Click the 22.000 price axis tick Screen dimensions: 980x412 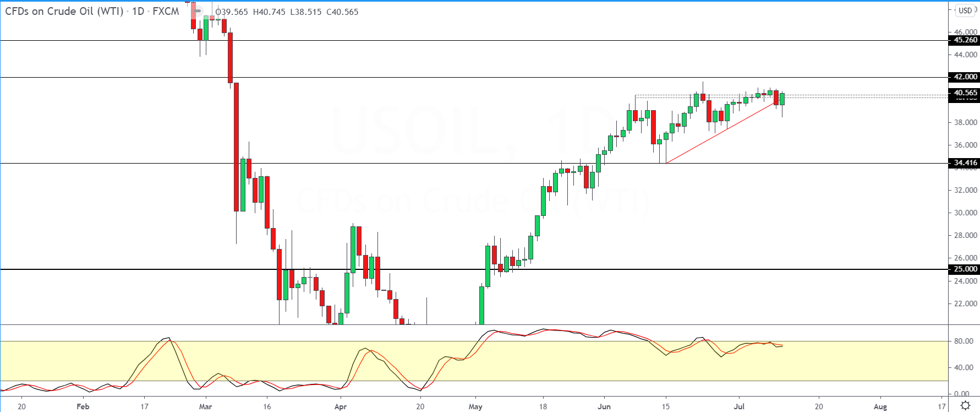click(x=966, y=303)
